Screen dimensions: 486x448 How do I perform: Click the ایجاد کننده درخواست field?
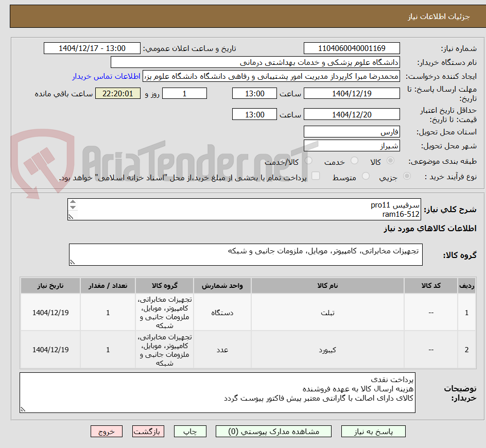tap(271, 76)
